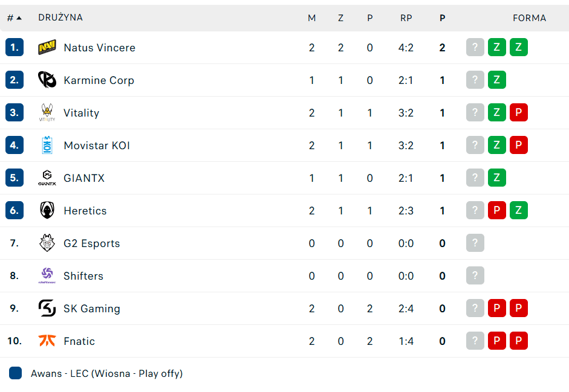Sort by the DRUŻYNA column header
569x392 pixels.
(60, 18)
